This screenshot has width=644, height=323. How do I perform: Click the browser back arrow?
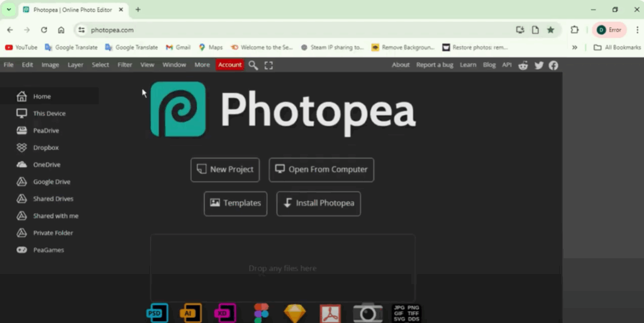10,30
